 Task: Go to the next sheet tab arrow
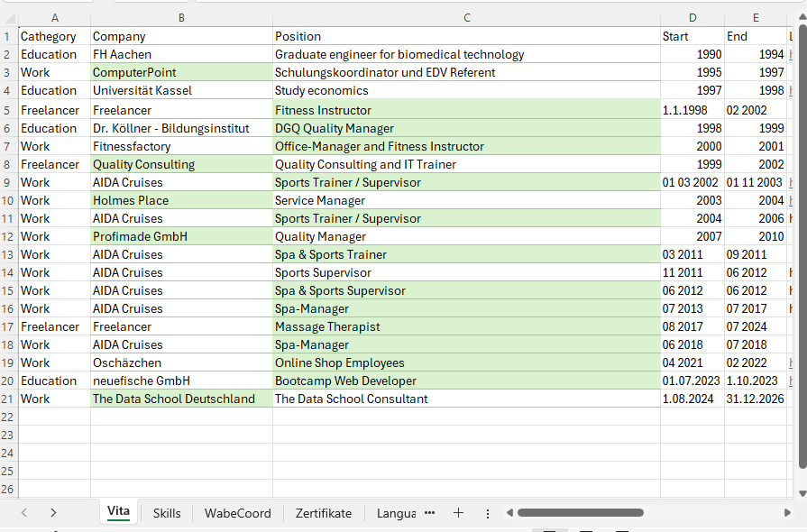point(53,512)
